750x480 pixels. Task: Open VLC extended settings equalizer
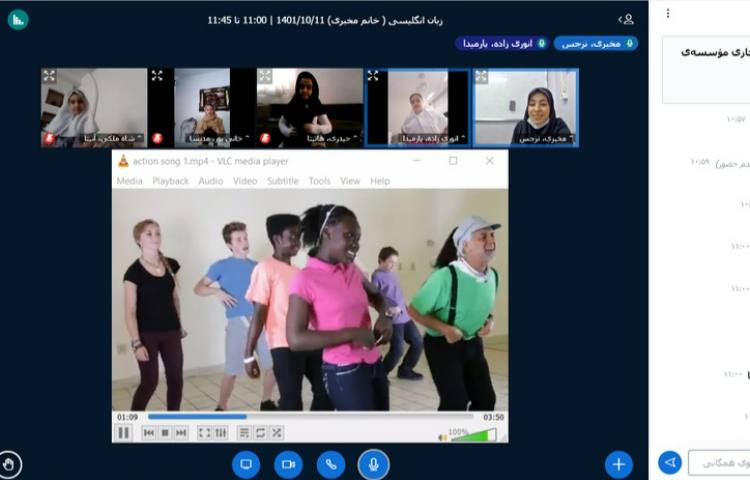click(x=220, y=433)
